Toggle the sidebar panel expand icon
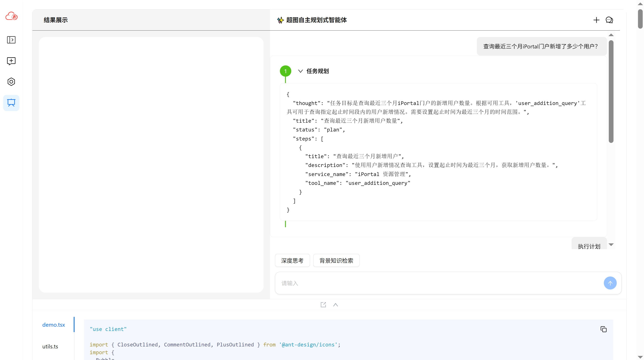Screen dimensions: 644x360 [x=11, y=40]
